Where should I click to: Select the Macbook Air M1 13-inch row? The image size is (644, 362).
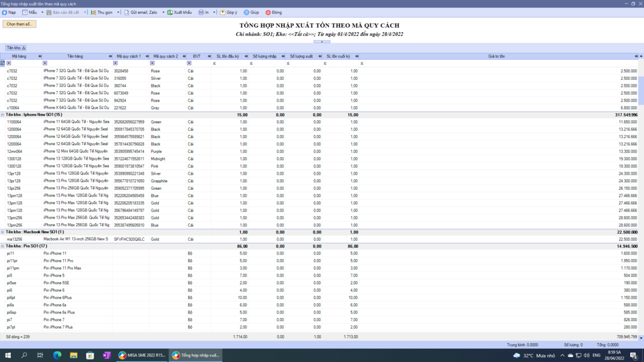(x=321, y=239)
